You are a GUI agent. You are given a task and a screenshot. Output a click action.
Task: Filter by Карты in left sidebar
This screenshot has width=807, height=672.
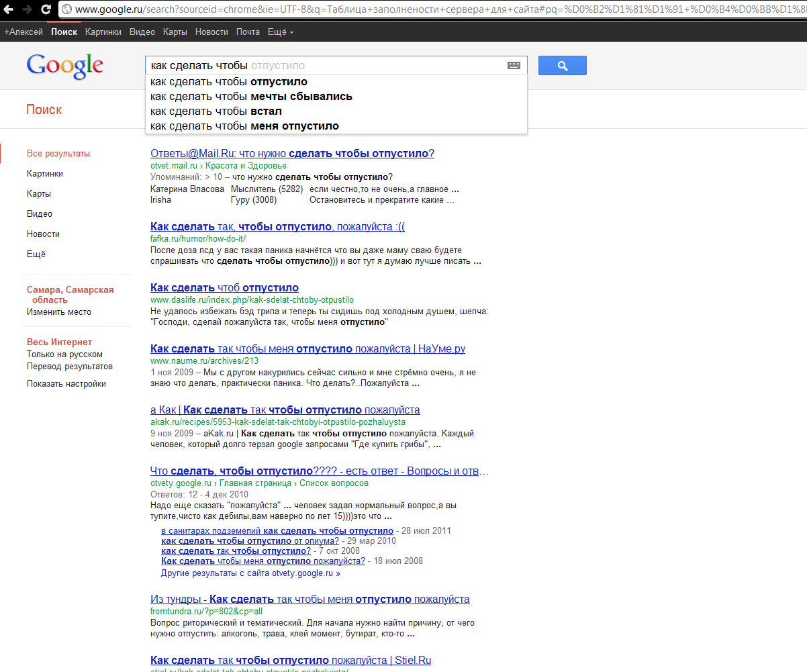[39, 194]
